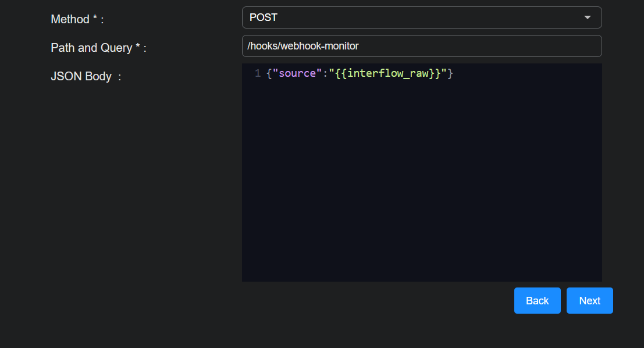Click empty area of JSON Body editor
This screenshot has width=644, height=348.
coord(422,175)
